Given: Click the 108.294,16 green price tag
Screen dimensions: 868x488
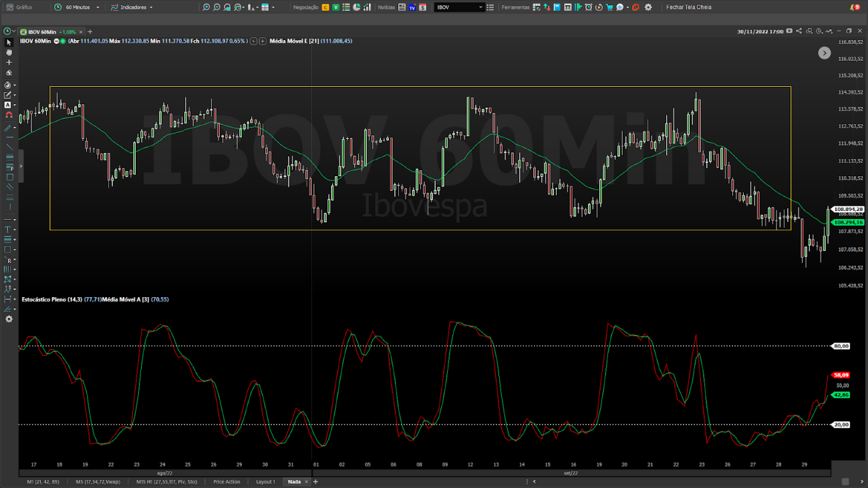Looking at the screenshot, I should [848, 222].
